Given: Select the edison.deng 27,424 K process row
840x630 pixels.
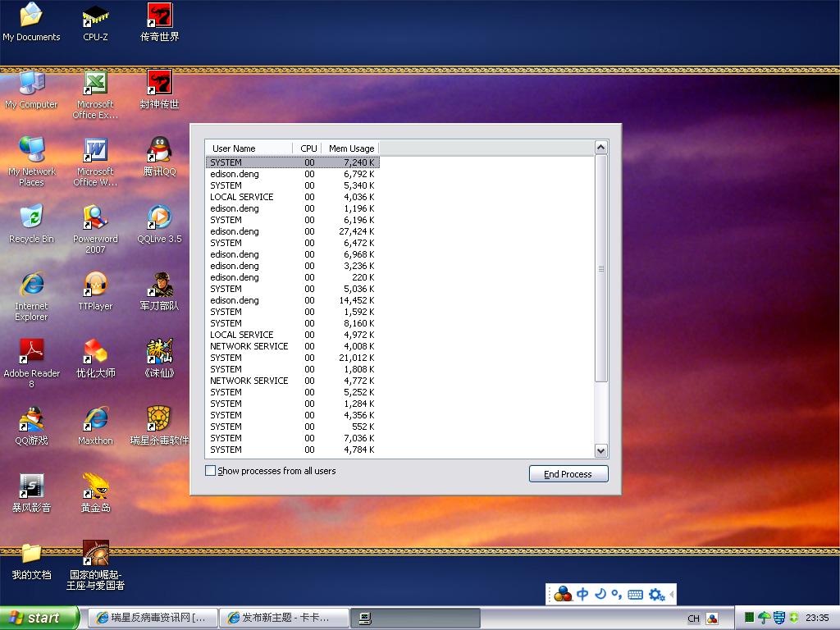Looking at the screenshot, I should (x=291, y=231).
